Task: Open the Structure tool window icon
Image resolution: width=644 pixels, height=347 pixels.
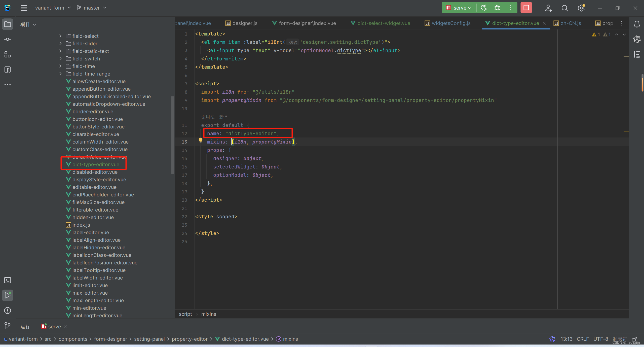Action: pyautogui.click(x=8, y=54)
